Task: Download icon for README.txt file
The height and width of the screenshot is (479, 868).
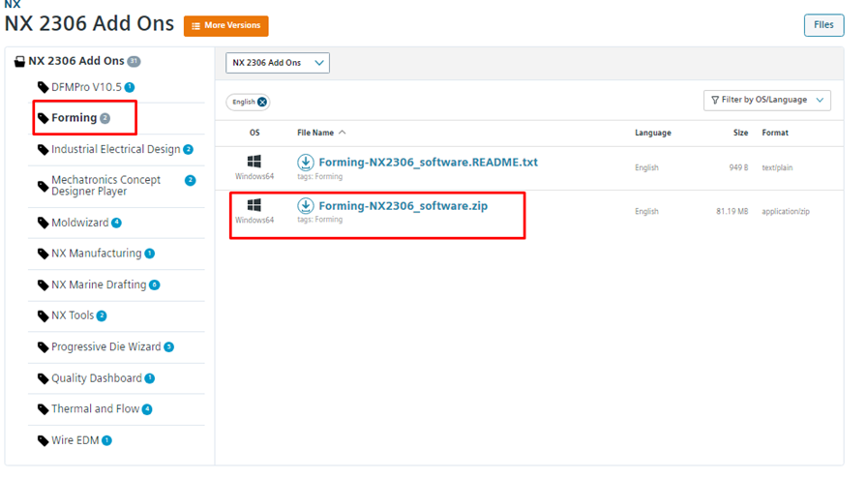Action: tap(306, 163)
